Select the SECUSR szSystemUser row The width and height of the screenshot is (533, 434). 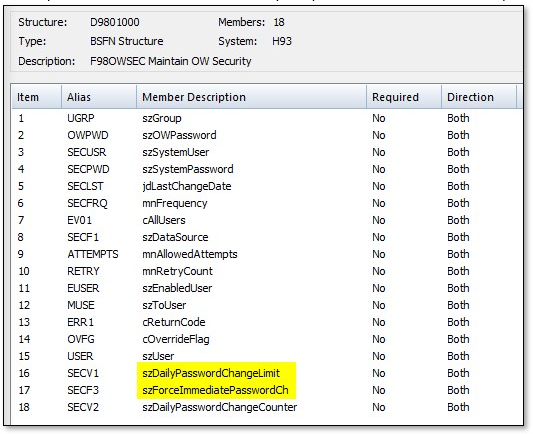(x=267, y=152)
